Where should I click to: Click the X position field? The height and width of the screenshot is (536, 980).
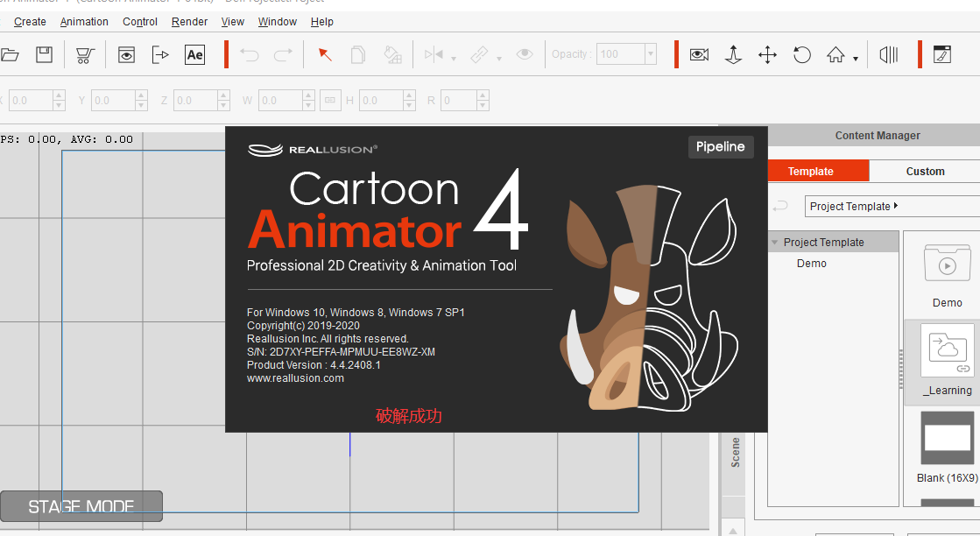point(30,100)
